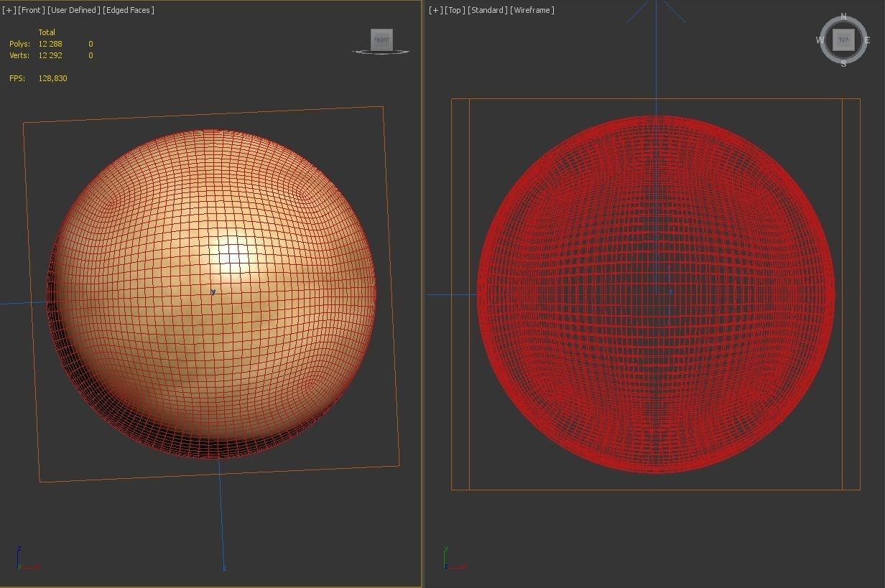Click the E compass point on ViewCube

point(867,41)
